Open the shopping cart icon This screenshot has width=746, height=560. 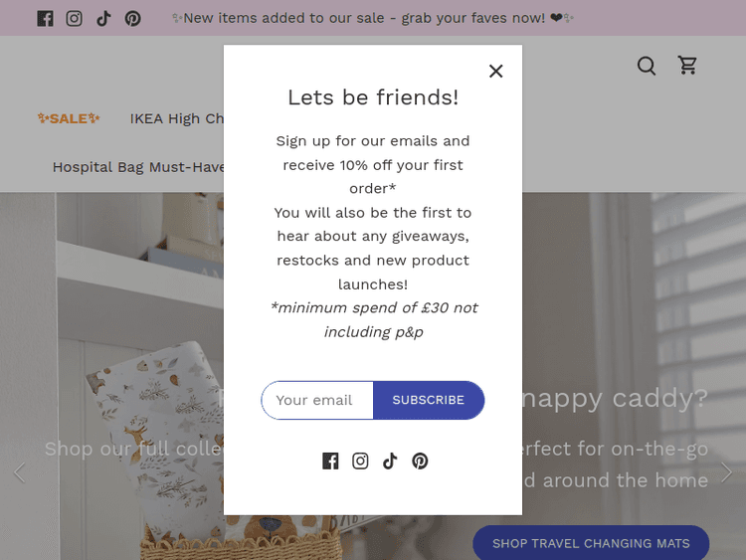coord(687,66)
